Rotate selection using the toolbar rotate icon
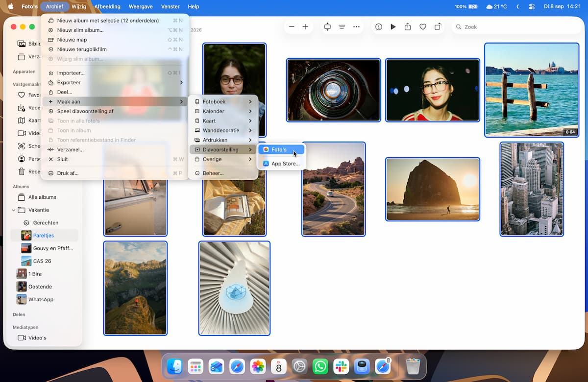This screenshot has width=588, height=382. [x=438, y=27]
